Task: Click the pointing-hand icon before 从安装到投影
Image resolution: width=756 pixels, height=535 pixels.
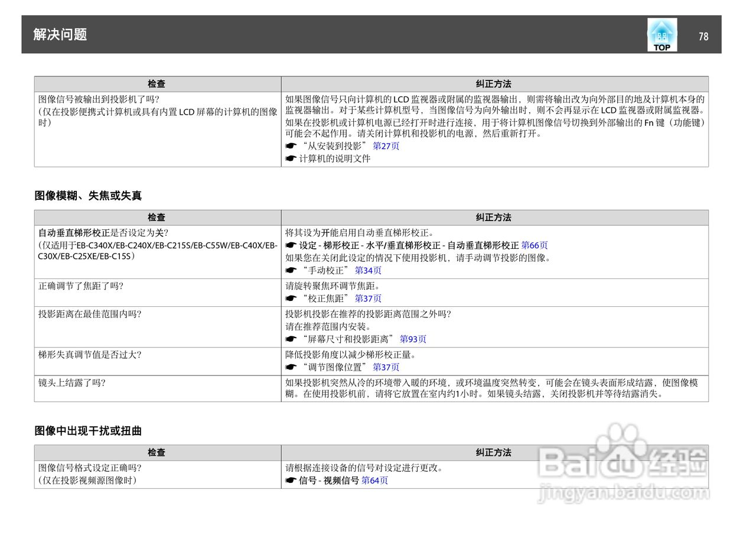Action: click(290, 147)
